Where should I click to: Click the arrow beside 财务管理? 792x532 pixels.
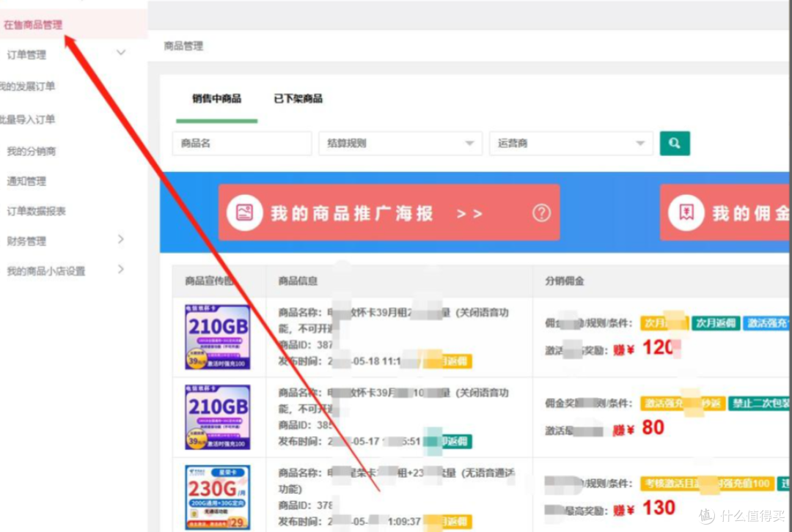tap(121, 239)
